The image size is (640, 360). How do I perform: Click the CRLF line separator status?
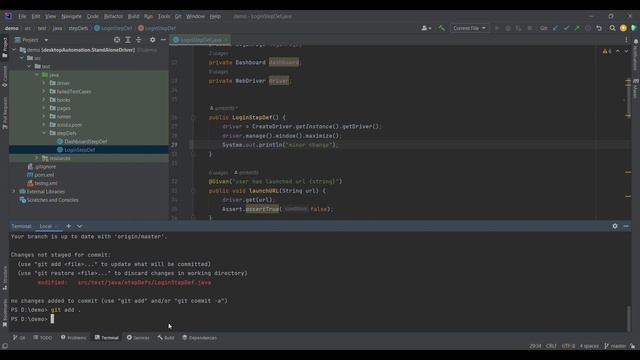(x=551, y=346)
